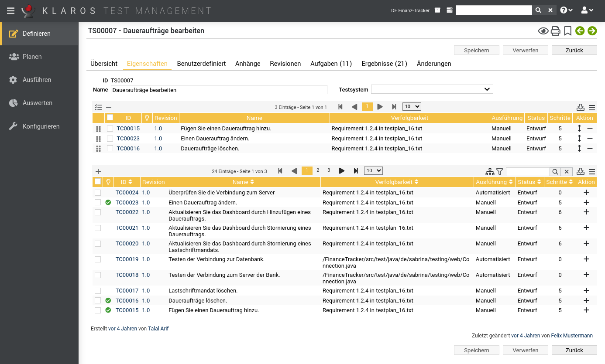Go to next test suite with green right arrow
The width and height of the screenshot is (605, 364).
click(592, 31)
